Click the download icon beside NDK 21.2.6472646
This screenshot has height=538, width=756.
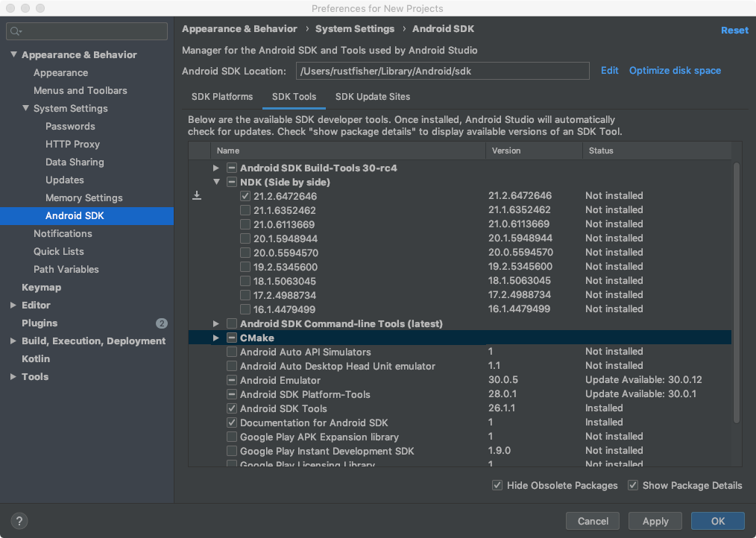(x=197, y=196)
